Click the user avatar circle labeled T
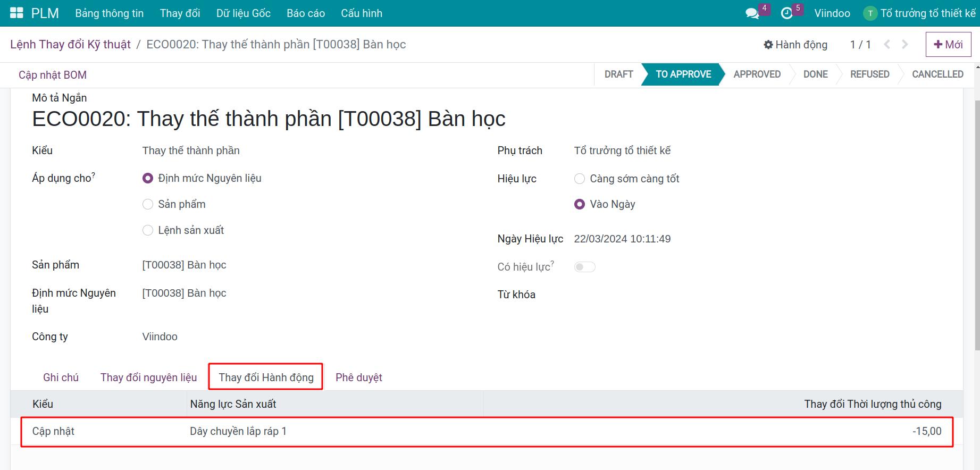This screenshot has width=980, height=470. tap(870, 13)
